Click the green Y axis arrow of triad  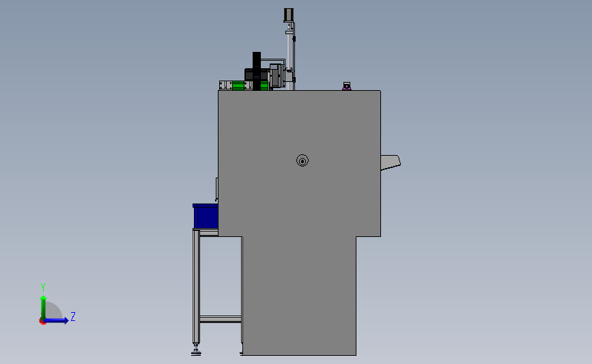point(44,307)
